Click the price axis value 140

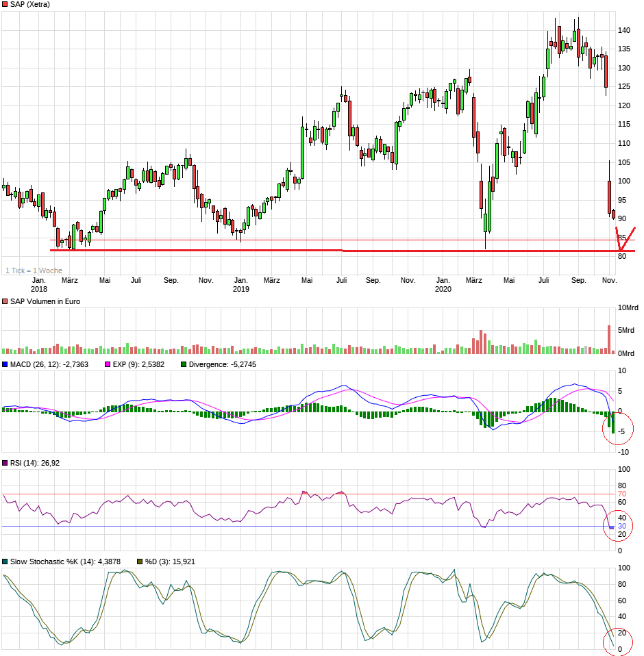(x=624, y=31)
